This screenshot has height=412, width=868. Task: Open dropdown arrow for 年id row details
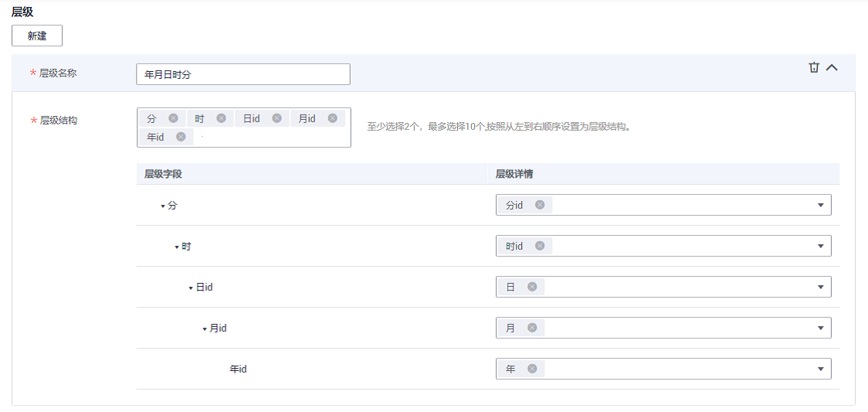(x=820, y=369)
